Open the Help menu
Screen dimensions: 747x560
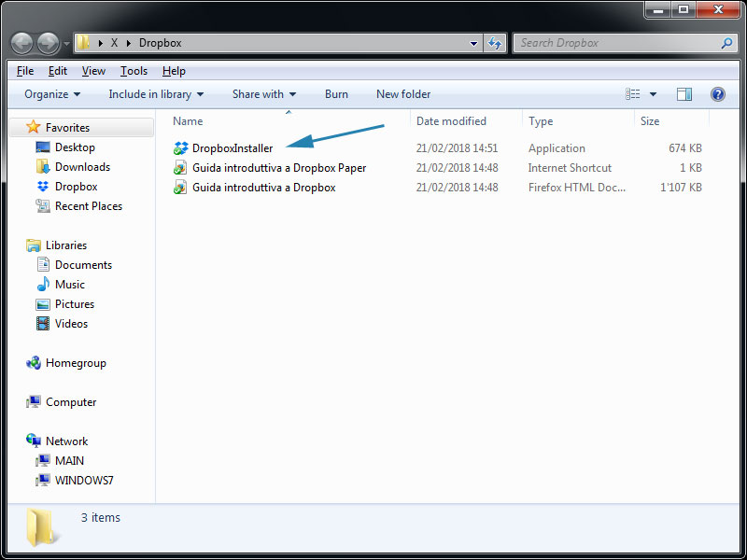tap(174, 71)
